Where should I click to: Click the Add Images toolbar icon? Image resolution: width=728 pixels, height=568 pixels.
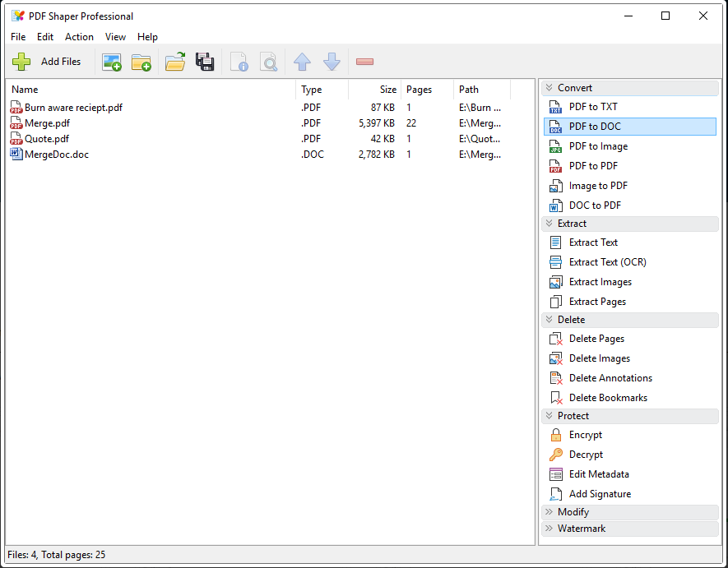coord(111,62)
